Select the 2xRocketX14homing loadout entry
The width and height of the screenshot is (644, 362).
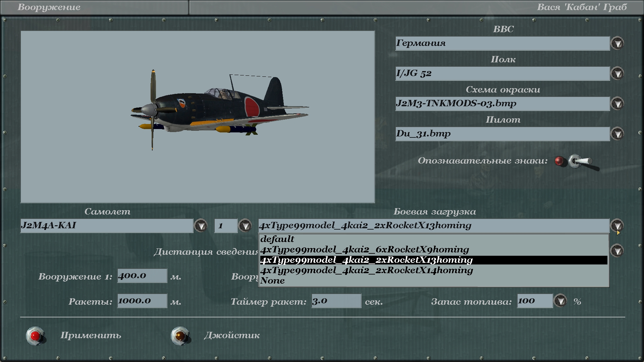click(366, 270)
